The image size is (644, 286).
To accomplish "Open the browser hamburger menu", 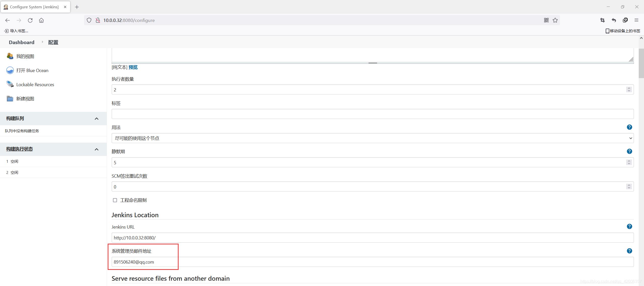I will (636, 20).
